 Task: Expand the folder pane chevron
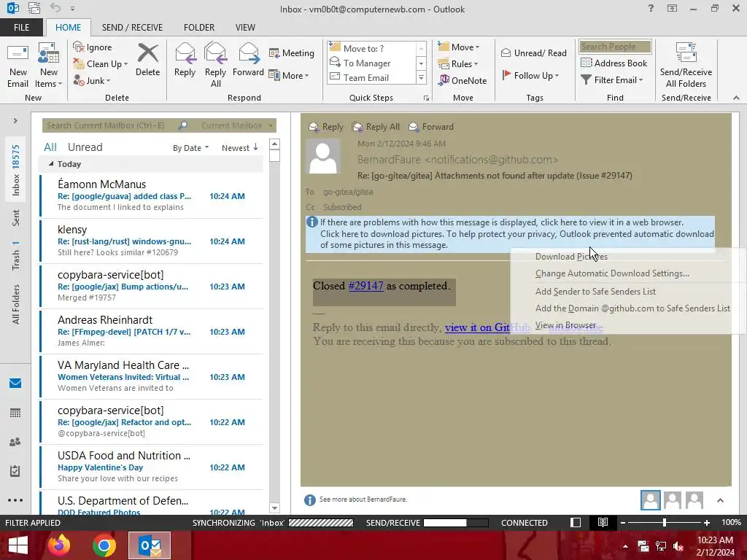click(x=15, y=120)
